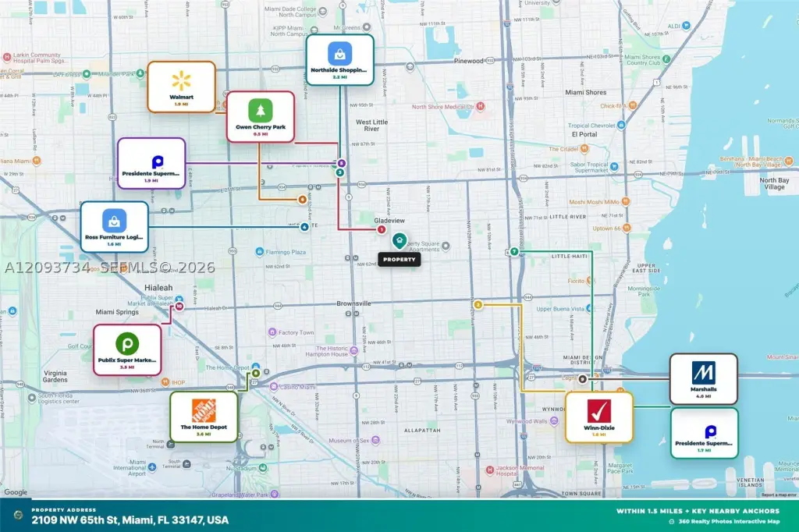Click the Larkin Community Hospital icon
This screenshot has height=532, width=799.
coord(7,57)
